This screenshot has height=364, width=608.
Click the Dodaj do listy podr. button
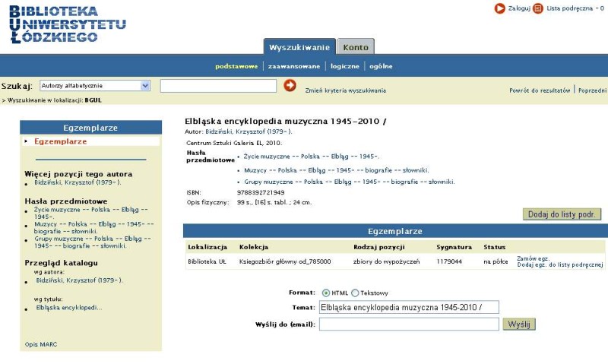562,214
